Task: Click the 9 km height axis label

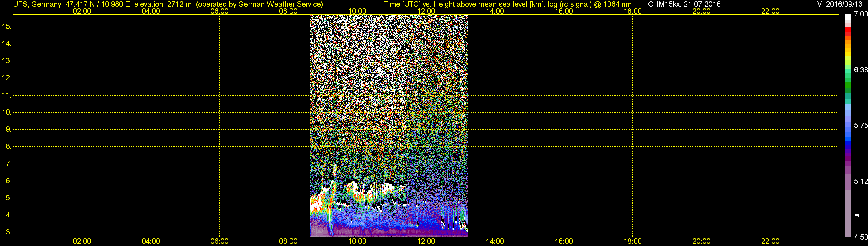Action: click(8, 129)
